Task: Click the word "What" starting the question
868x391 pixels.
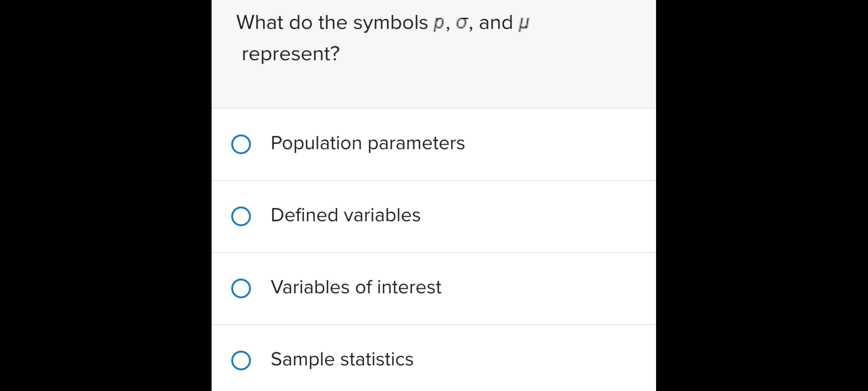Action: coord(260,22)
